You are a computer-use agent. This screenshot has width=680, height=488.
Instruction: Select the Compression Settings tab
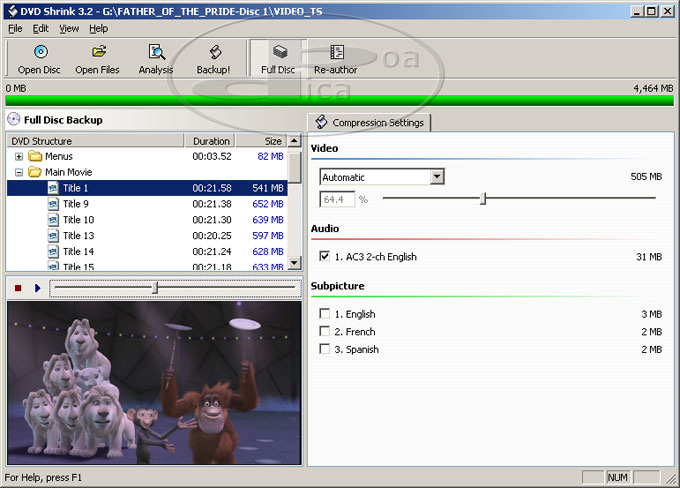pos(370,123)
